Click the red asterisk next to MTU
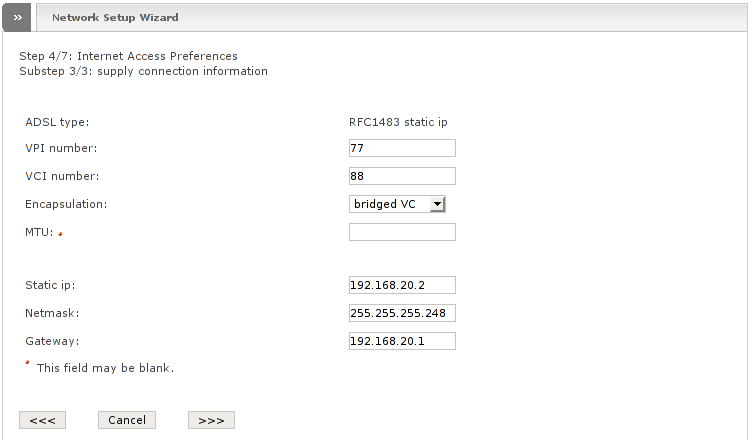Image resolution: width=752 pixels, height=440 pixels. click(x=59, y=235)
